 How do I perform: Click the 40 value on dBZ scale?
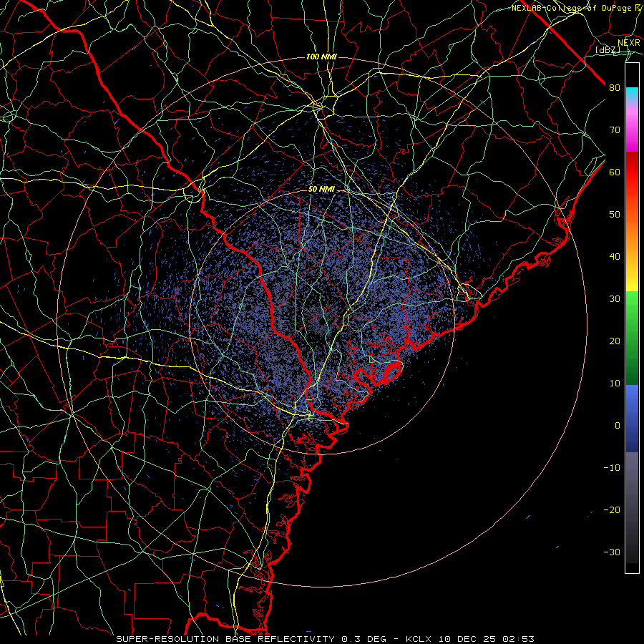tap(615, 257)
